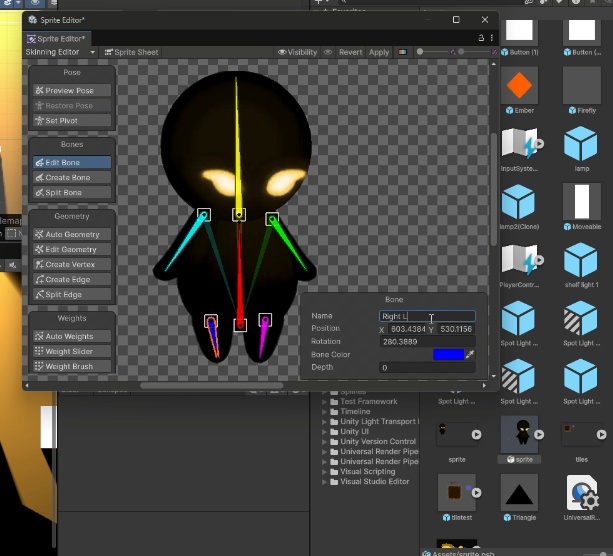Select the shelf light 1 prefab
Screen dimensions: 613x556
pos(581,265)
